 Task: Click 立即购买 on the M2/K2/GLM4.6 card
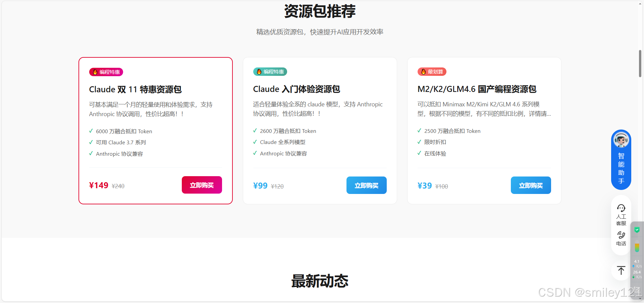tap(531, 185)
